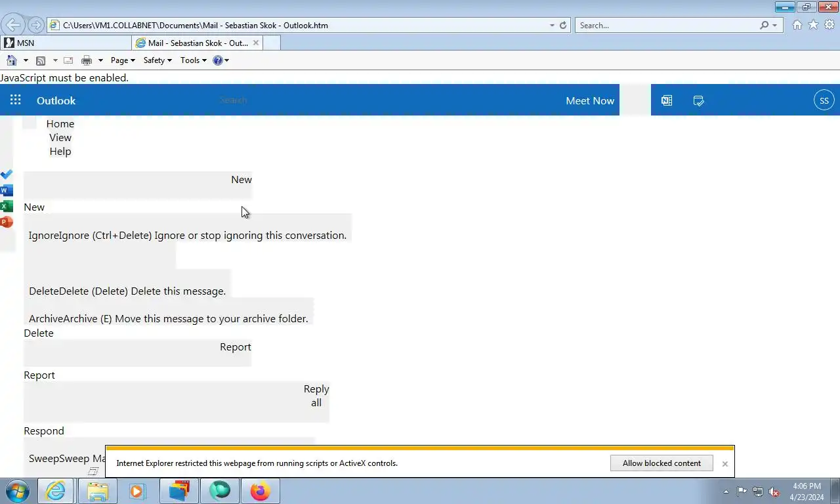This screenshot has width=840, height=504.
Task: Open the OneNote feed icon in Outlook header
Action: [667, 100]
